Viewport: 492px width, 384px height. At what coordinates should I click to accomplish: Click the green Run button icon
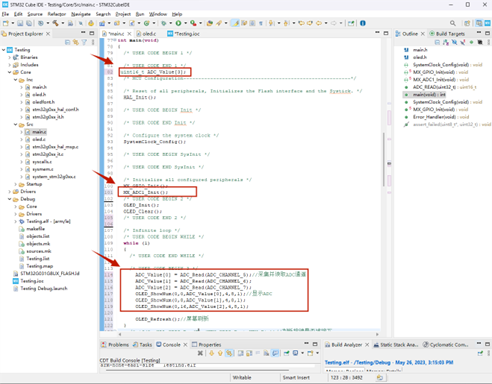[x=178, y=23]
